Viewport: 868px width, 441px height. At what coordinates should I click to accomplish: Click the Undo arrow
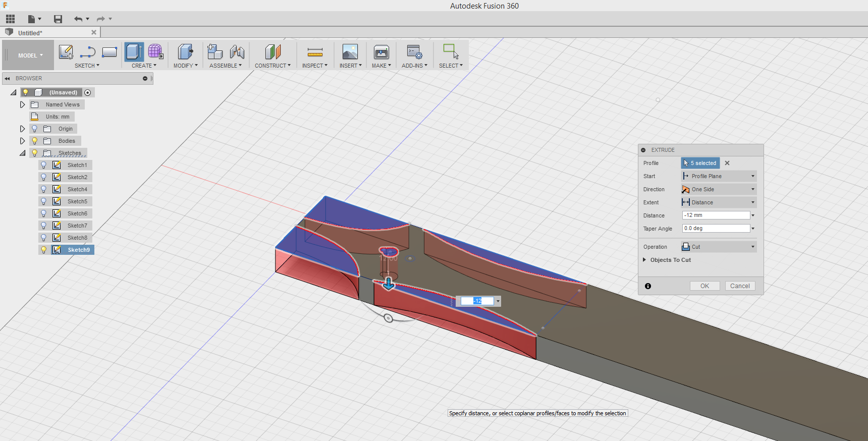tap(78, 19)
